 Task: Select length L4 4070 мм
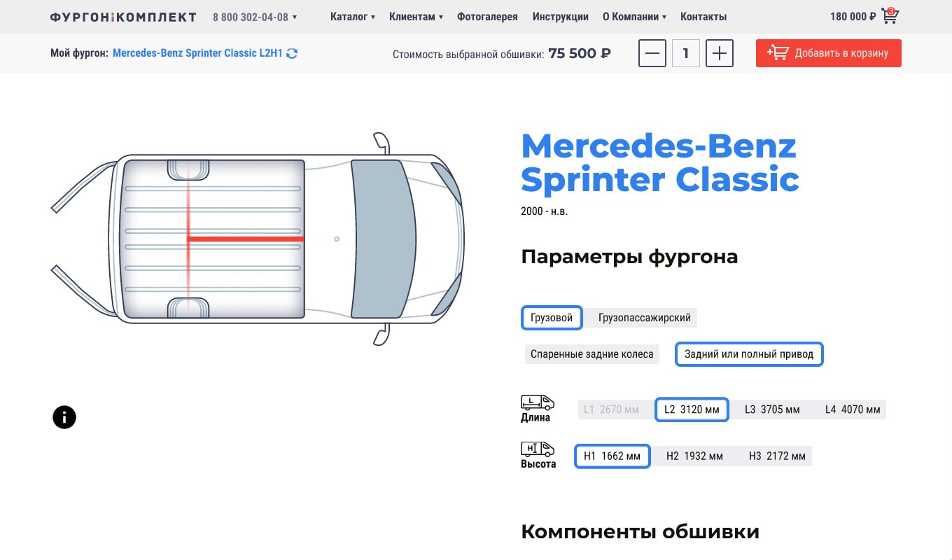852,409
